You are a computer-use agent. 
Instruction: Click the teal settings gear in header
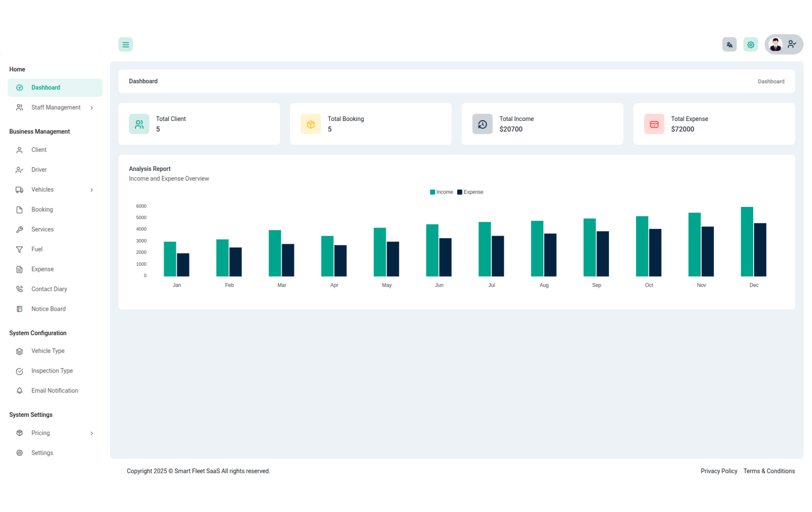click(x=750, y=45)
